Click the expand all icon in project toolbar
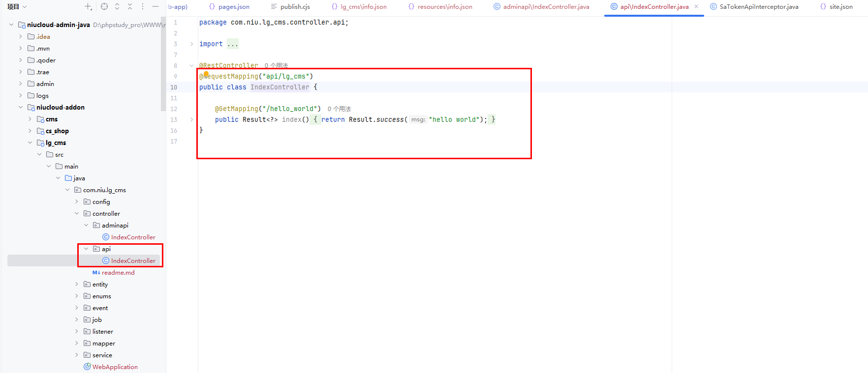 click(x=117, y=6)
